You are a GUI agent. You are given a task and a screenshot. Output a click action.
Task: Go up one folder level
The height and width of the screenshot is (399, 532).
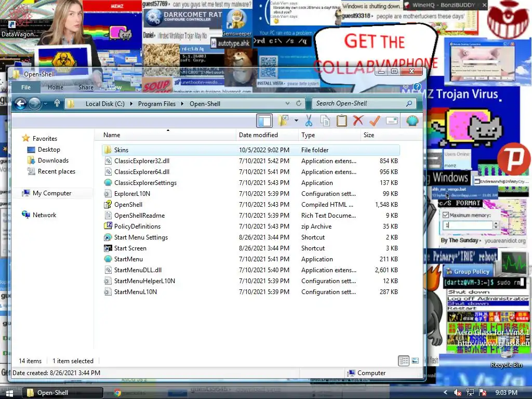[57, 103]
